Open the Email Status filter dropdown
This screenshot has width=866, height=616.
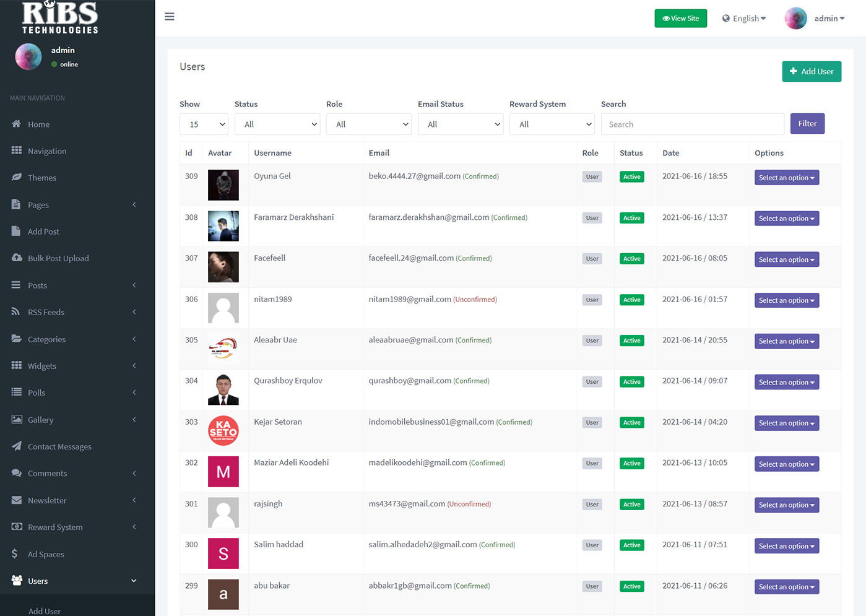click(x=460, y=124)
